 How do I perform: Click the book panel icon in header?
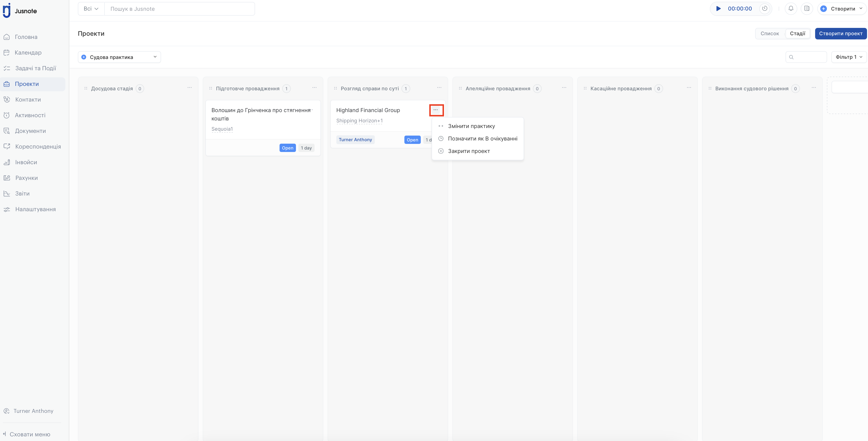point(807,9)
